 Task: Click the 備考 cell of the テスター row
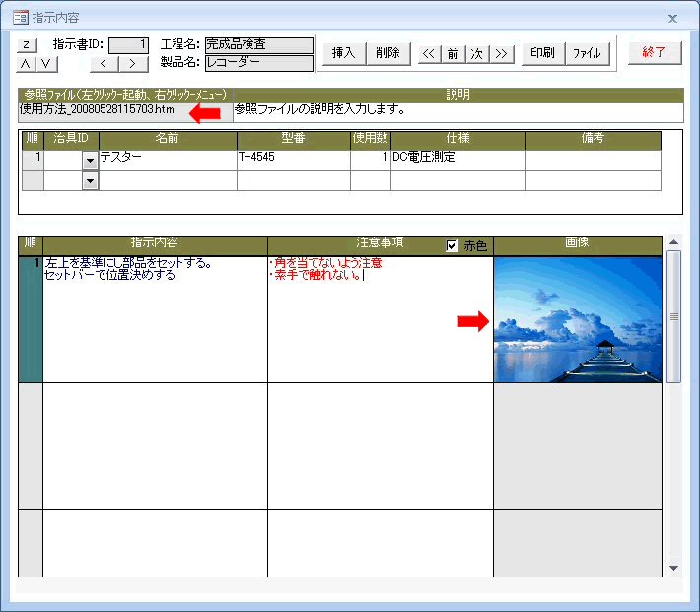click(x=594, y=160)
